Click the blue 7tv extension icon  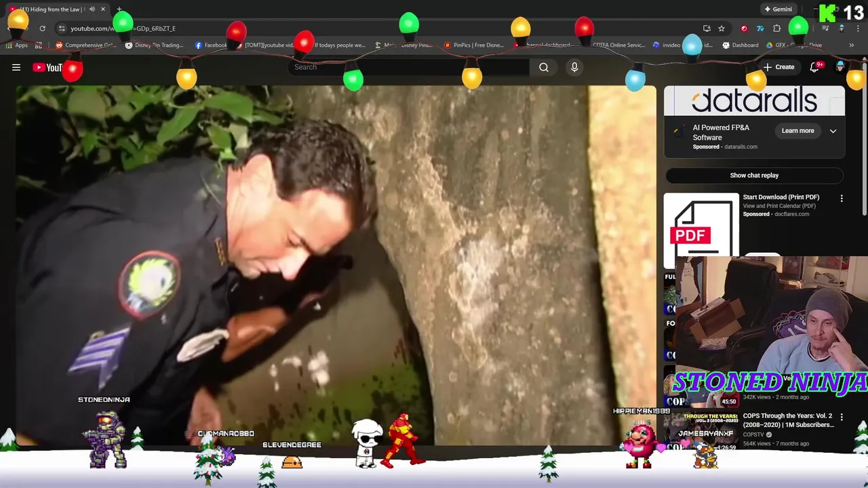pyautogui.click(x=760, y=28)
